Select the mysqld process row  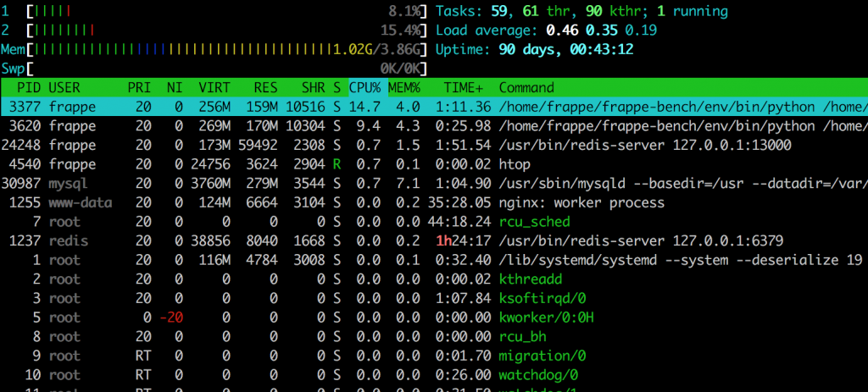434,184
